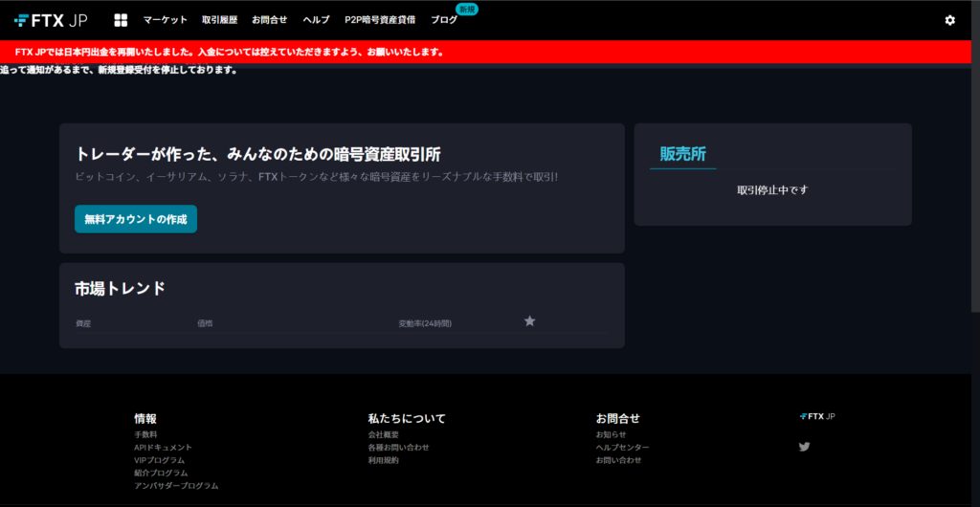This screenshot has width=980, height=507.
Task: Open the VIPプログラム footer link
Action: click(160, 460)
